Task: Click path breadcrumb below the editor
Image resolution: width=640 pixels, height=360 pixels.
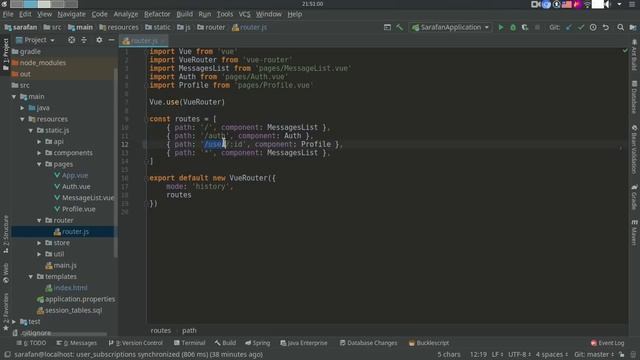Action: point(189,331)
